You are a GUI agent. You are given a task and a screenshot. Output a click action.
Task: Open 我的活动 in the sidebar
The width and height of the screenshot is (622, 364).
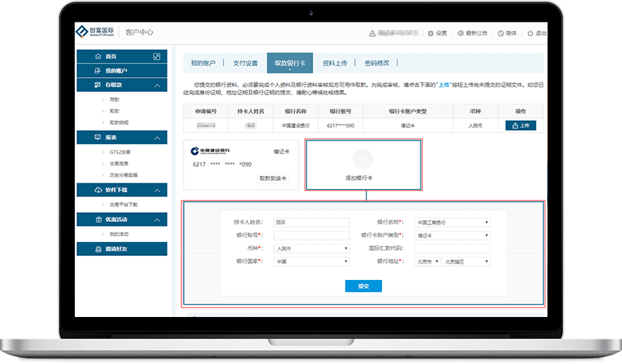(x=119, y=234)
